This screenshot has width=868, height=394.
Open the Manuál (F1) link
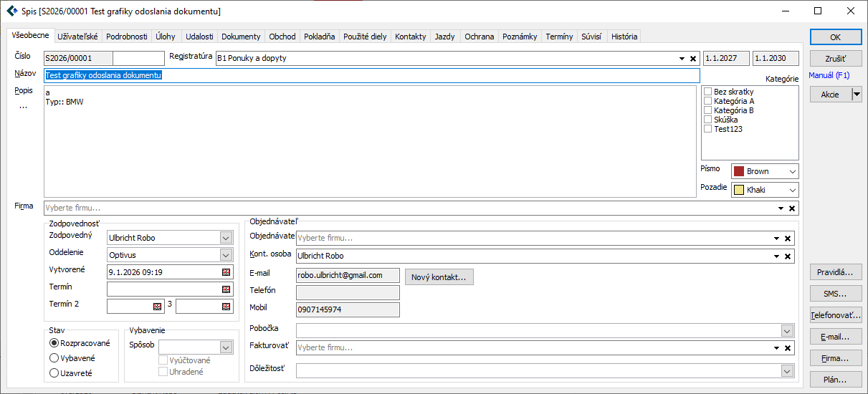[829, 75]
